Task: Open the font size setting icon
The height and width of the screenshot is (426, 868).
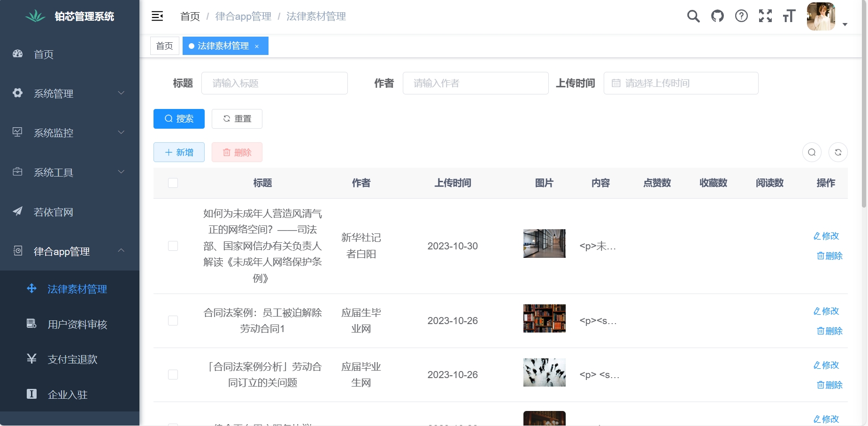Action: tap(789, 16)
